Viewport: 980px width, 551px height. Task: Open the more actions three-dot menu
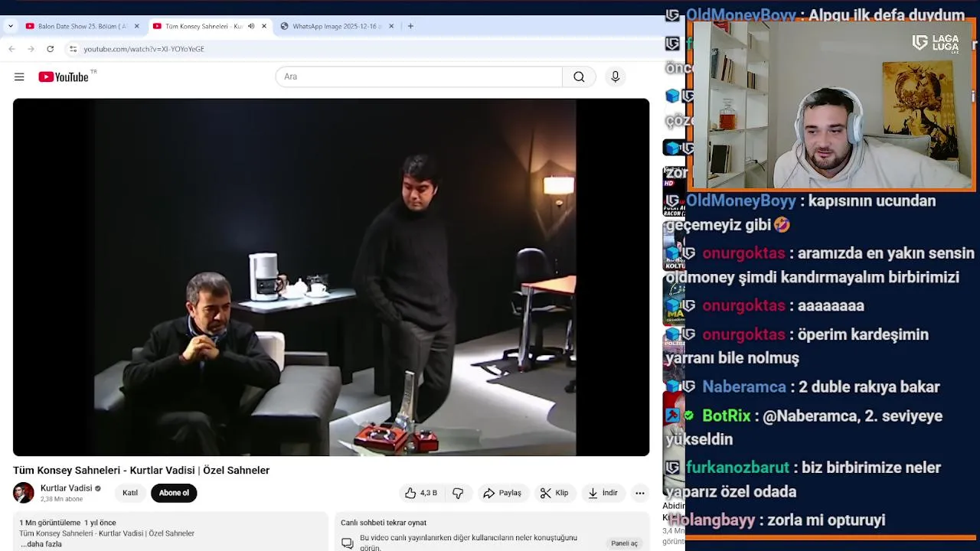pyautogui.click(x=640, y=493)
